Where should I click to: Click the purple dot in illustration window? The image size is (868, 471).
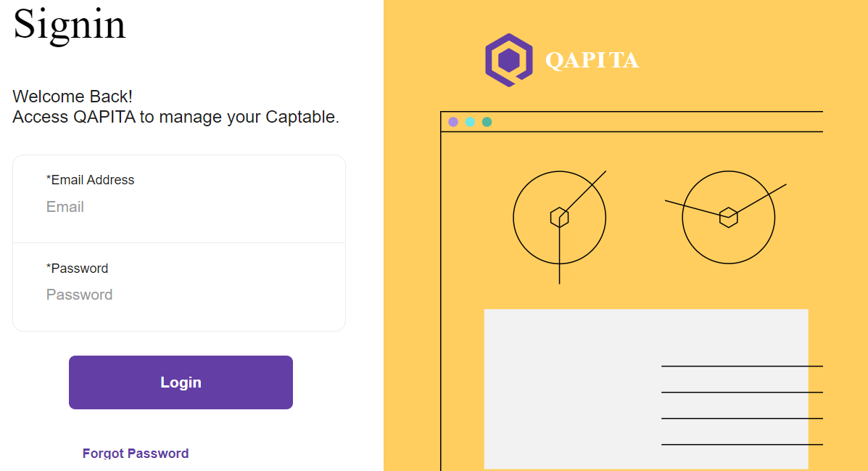click(453, 122)
